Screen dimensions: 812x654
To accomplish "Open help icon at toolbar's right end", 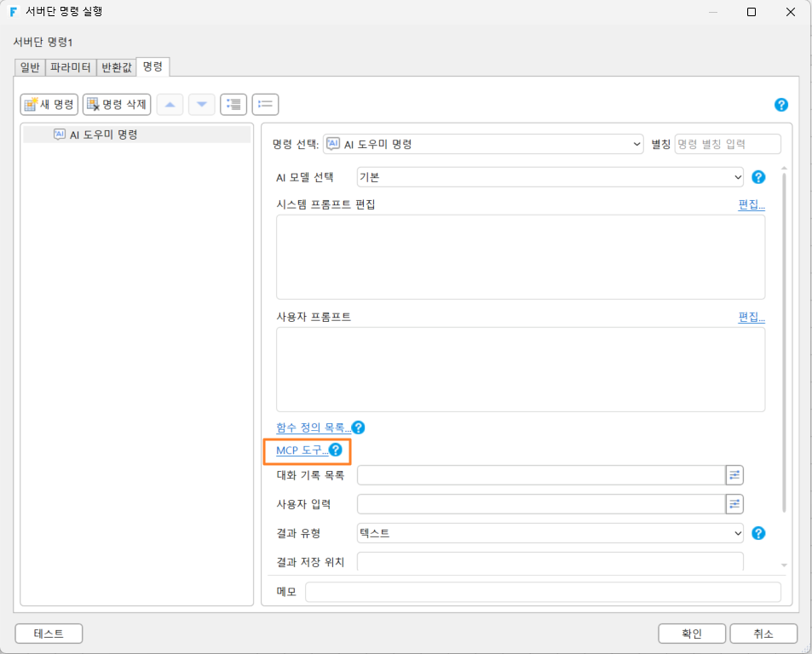I will (781, 105).
